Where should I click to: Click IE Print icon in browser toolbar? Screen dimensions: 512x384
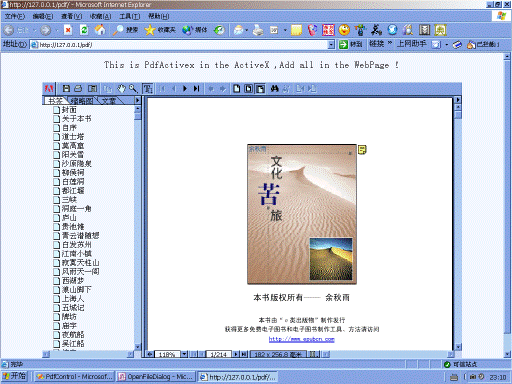[x=258, y=30]
